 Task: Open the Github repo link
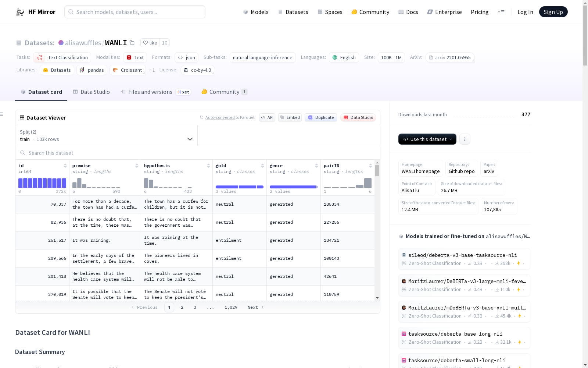coord(462,171)
